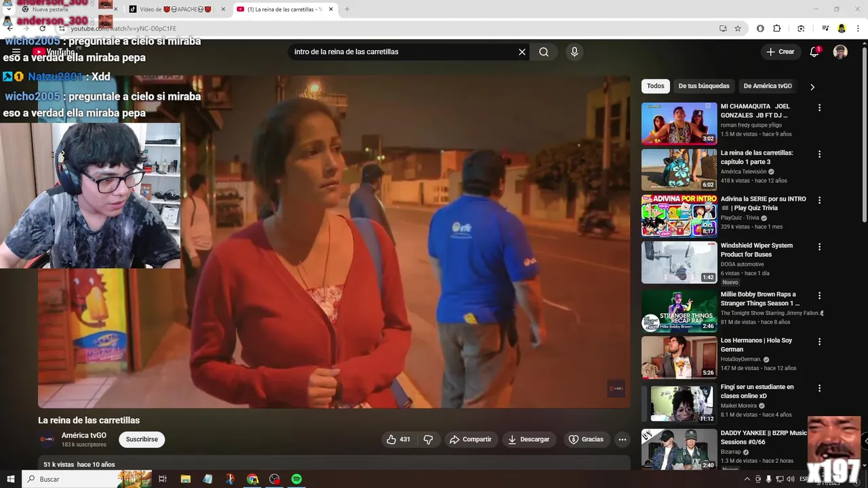Open the América tvGO channel name link
868x488 pixels.
pos(84,436)
